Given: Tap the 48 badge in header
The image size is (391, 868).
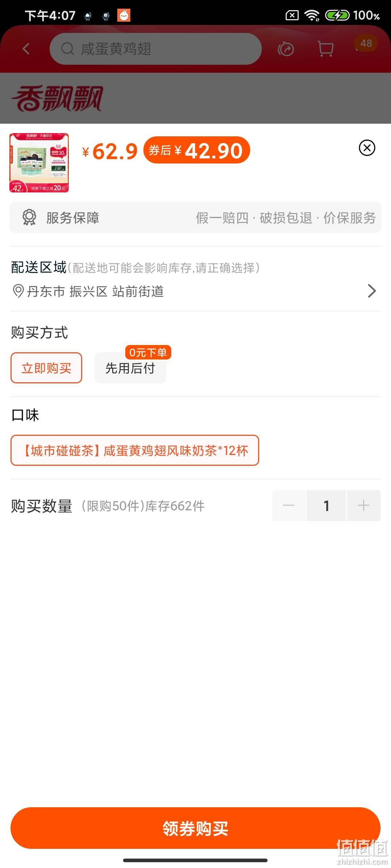Looking at the screenshot, I should click(366, 43).
